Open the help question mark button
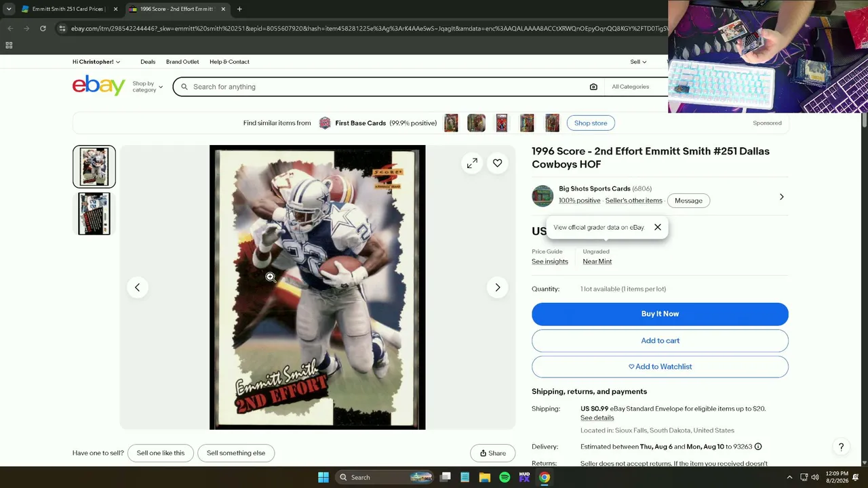This screenshot has width=868, height=488. 841,447
